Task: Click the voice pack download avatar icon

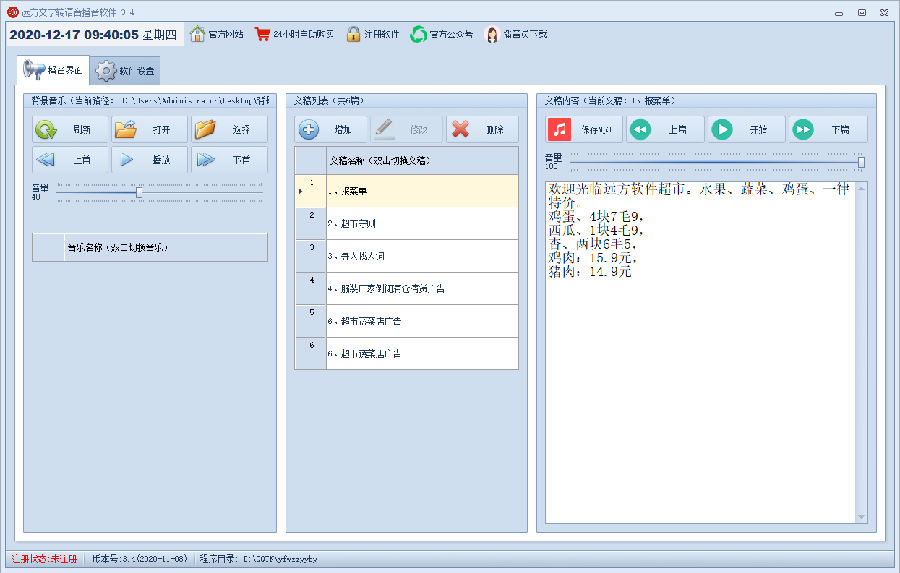Action: 492,34
